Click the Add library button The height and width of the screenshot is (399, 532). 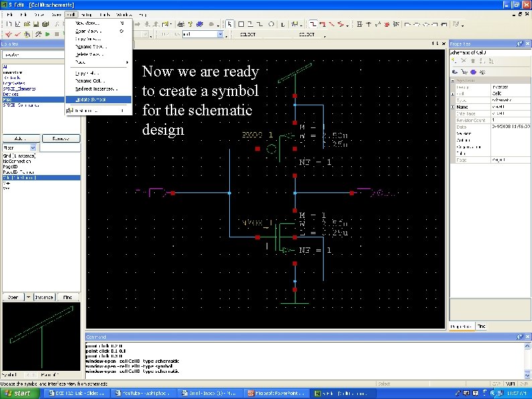pyautogui.click(x=21, y=138)
